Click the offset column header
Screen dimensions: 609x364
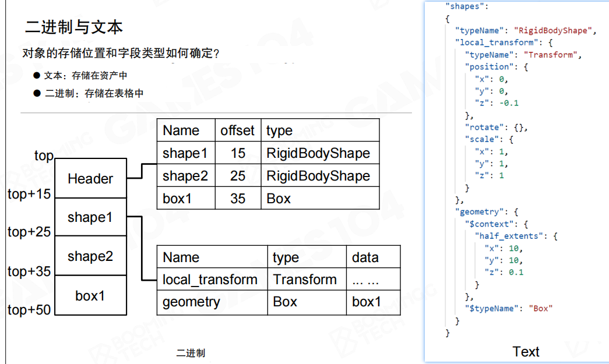click(x=238, y=130)
